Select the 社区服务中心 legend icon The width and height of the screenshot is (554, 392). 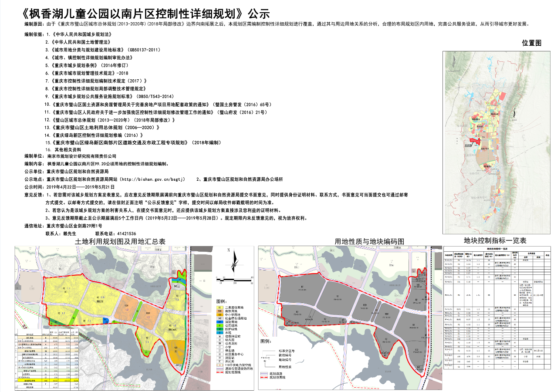click(220, 354)
